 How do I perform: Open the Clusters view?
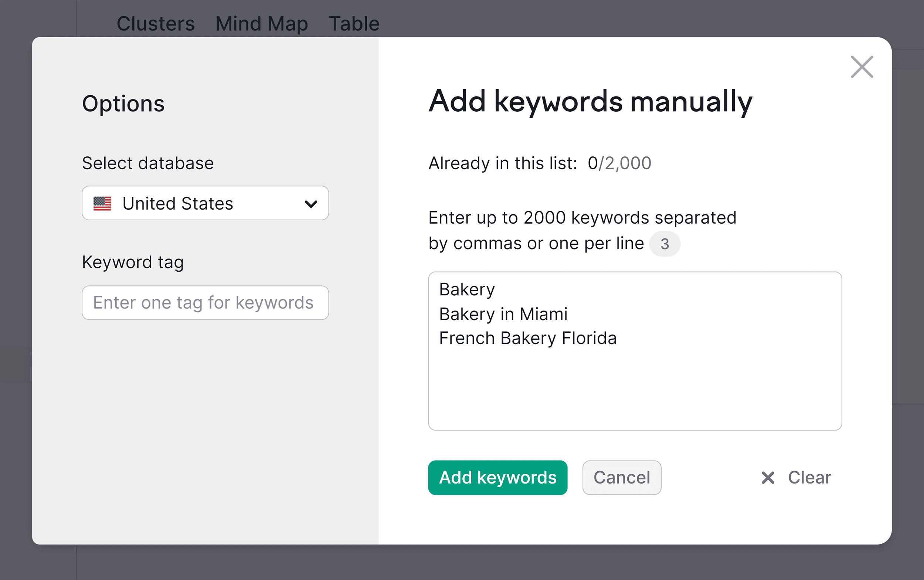(x=155, y=23)
